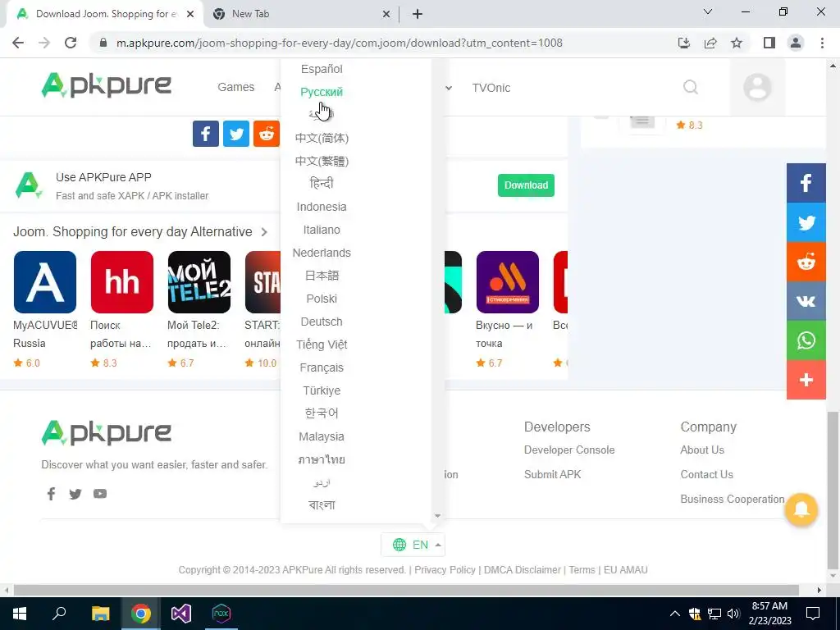The width and height of the screenshot is (840, 630).
Task: Click Reddit icon in right floating share bar
Action: coord(806,262)
